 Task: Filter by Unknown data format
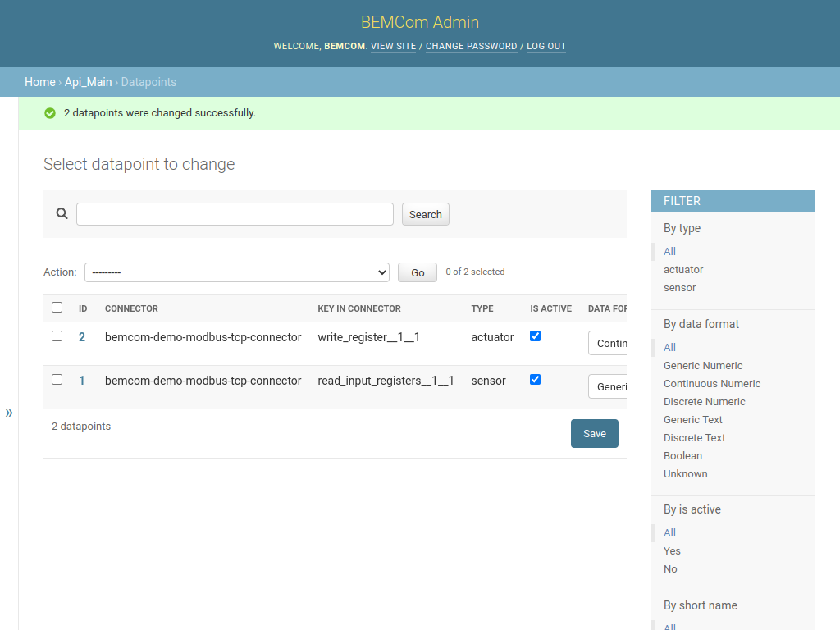pyautogui.click(x=685, y=473)
